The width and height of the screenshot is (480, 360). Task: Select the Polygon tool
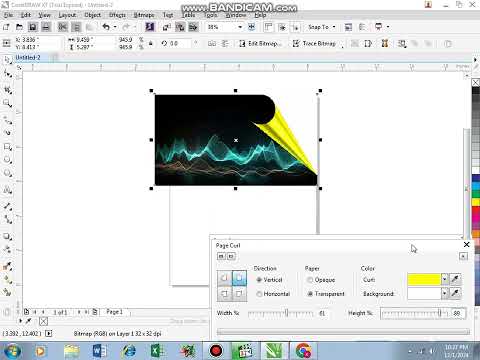7,173
